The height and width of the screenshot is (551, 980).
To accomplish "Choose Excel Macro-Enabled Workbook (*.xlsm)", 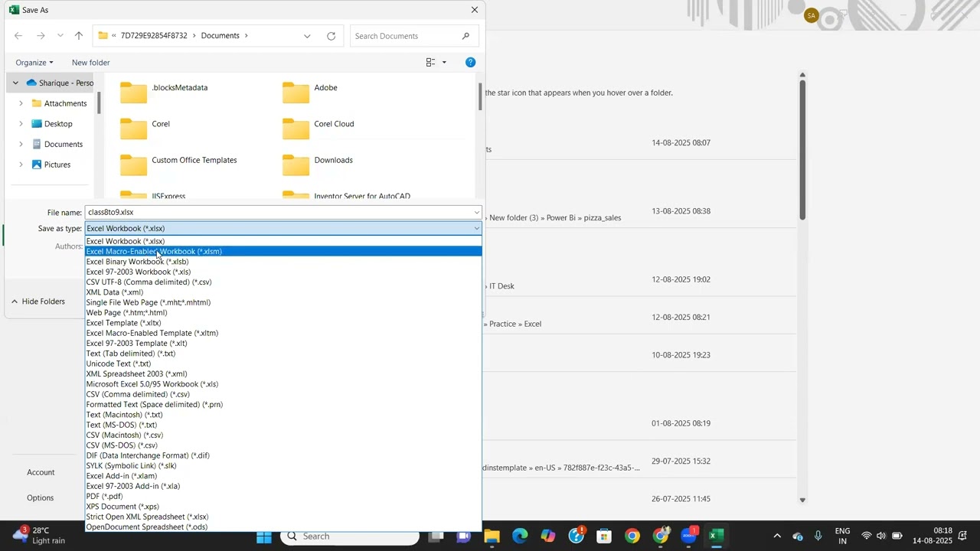I will click(x=283, y=251).
